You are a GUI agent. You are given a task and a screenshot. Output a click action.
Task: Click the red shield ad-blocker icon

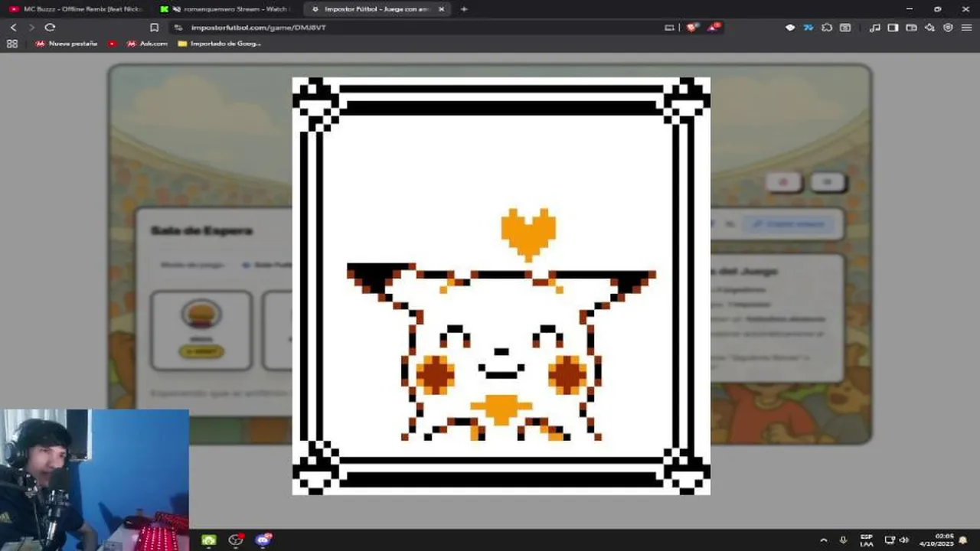(693, 28)
